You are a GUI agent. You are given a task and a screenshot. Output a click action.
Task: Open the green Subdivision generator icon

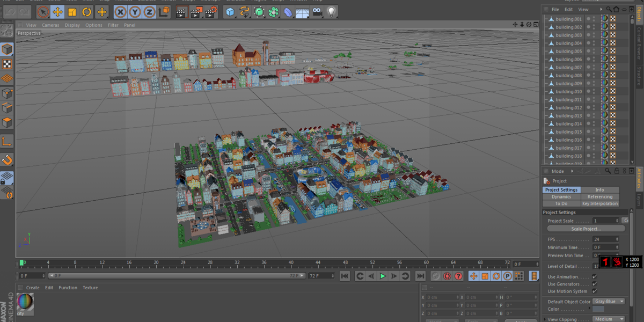point(259,11)
